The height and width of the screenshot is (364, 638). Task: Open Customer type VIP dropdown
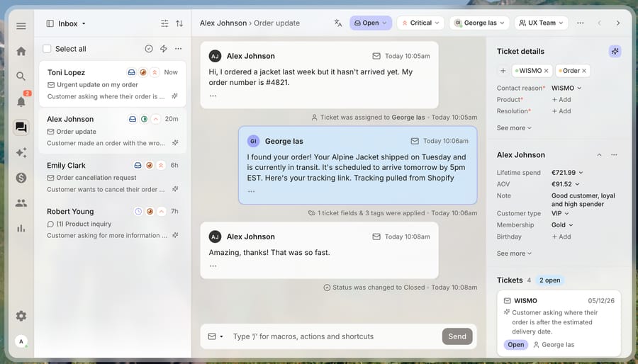coord(560,213)
